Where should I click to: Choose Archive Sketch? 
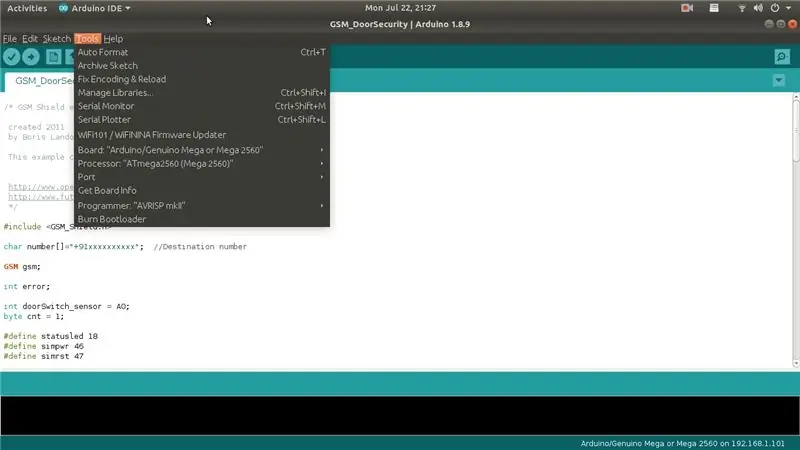click(202, 66)
